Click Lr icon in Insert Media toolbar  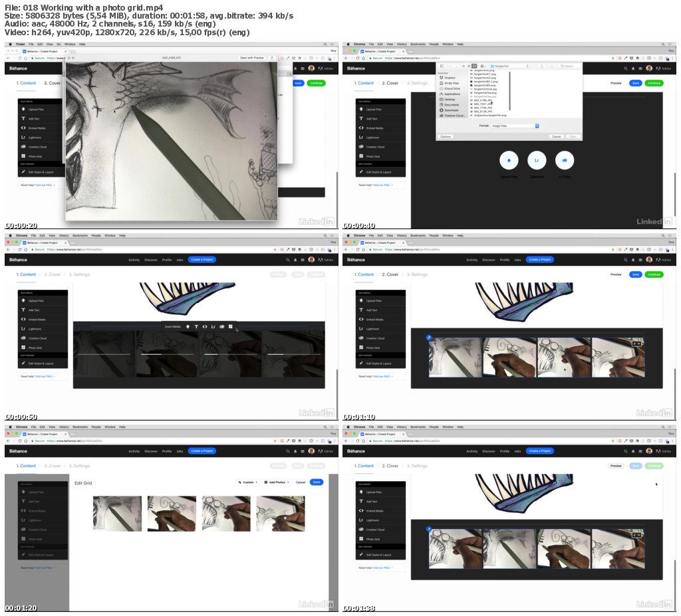pyautogui.click(x=213, y=326)
